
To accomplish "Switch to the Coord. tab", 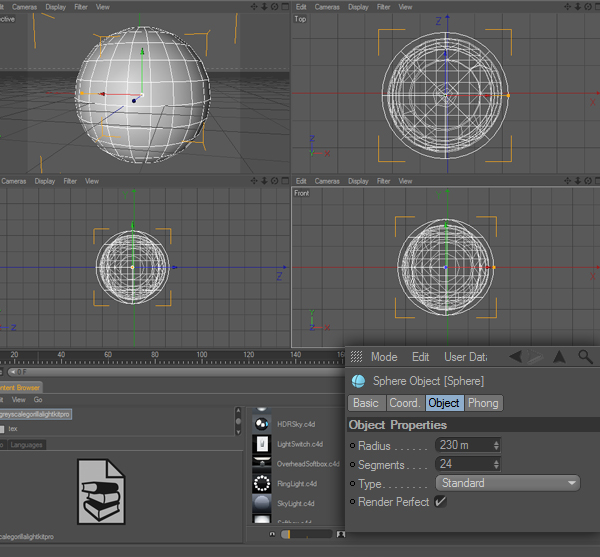I will pyautogui.click(x=405, y=403).
